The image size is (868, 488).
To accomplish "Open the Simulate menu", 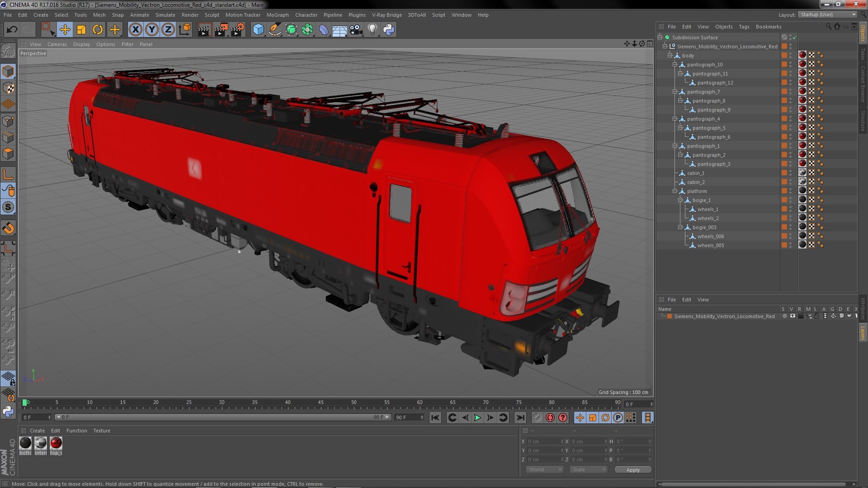I will pos(165,15).
